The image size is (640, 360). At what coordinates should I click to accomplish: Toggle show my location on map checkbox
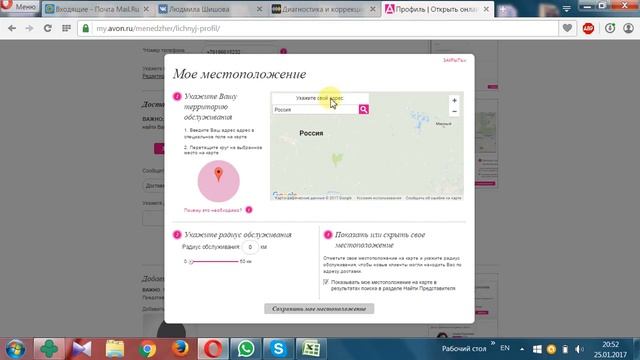click(x=326, y=282)
